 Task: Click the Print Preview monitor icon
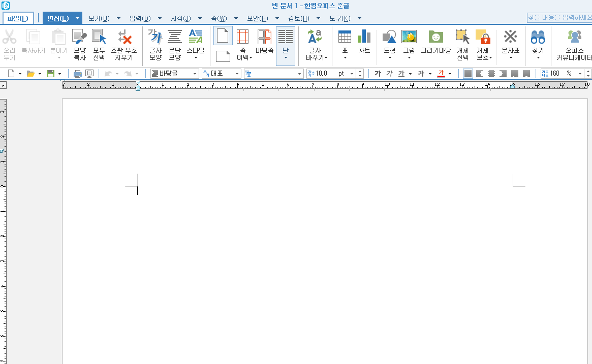point(89,74)
